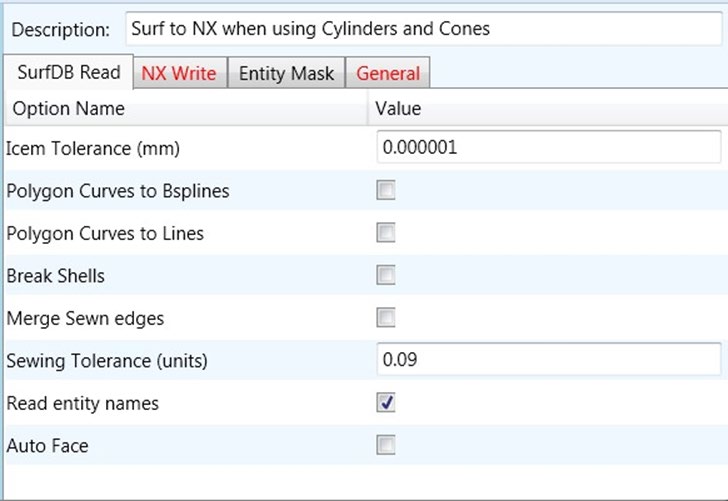Click the Description text field

pos(423,29)
